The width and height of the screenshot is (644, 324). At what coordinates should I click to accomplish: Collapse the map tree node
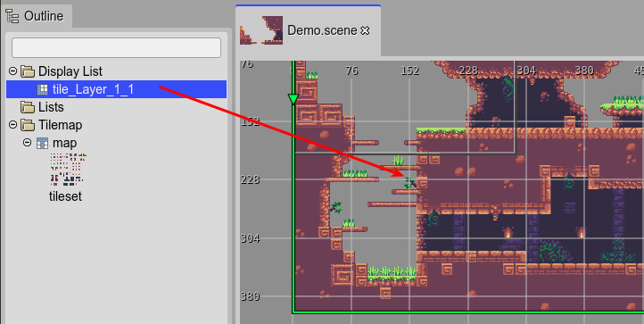[x=27, y=143]
